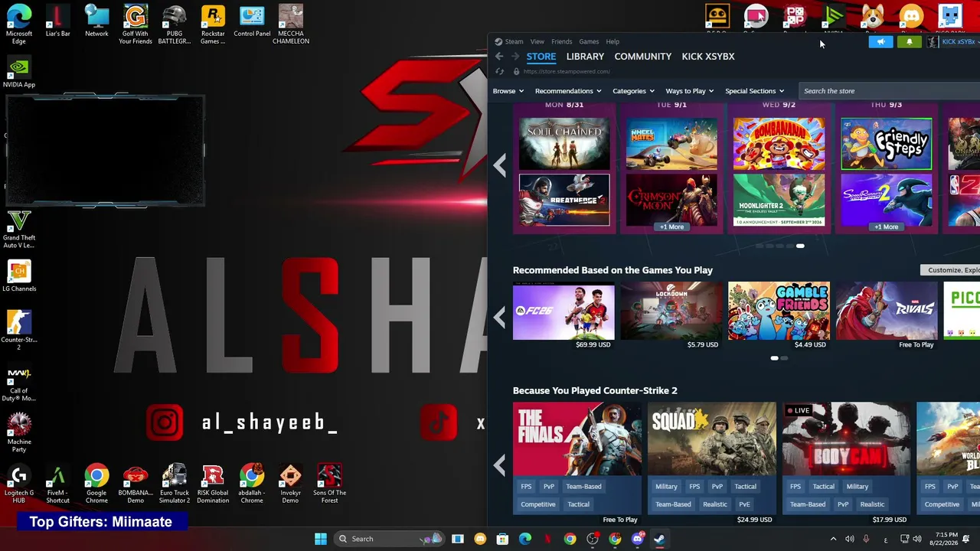Launch Golf With Your Friends from desktop
Image resolution: width=980 pixels, height=551 pixels.
coord(136,24)
